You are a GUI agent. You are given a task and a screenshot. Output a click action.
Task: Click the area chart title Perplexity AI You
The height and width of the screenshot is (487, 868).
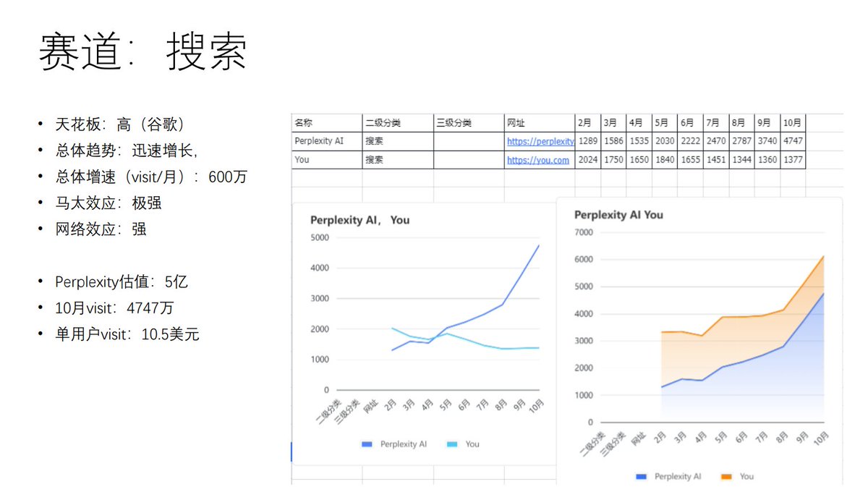(x=618, y=215)
